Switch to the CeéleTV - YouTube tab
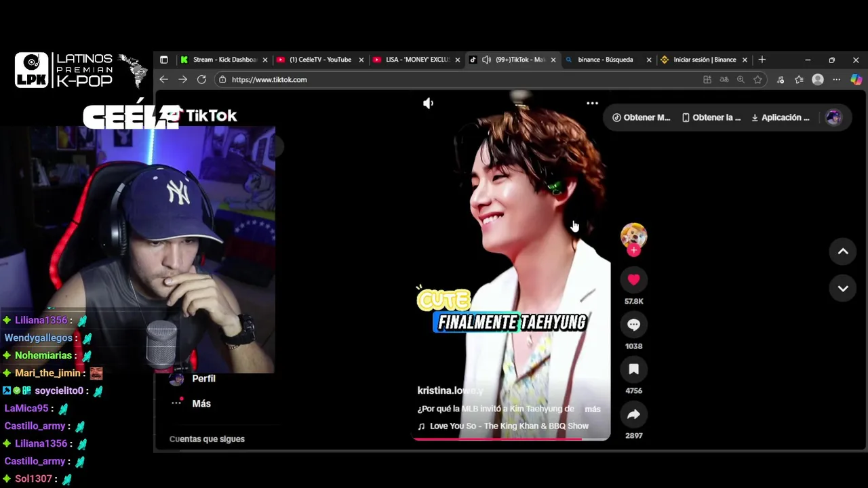This screenshot has width=868, height=488. point(320,60)
